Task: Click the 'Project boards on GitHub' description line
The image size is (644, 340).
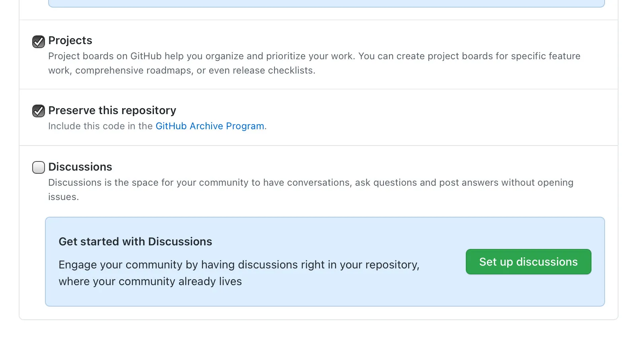Action: coord(199,56)
